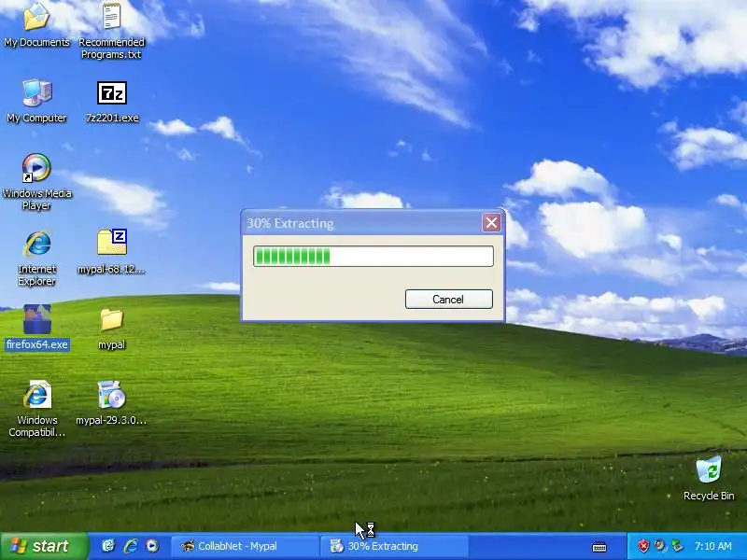This screenshot has width=747, height=560.
Task: Switch to 30% Extracting taskbar button
Action: (394, 546)
